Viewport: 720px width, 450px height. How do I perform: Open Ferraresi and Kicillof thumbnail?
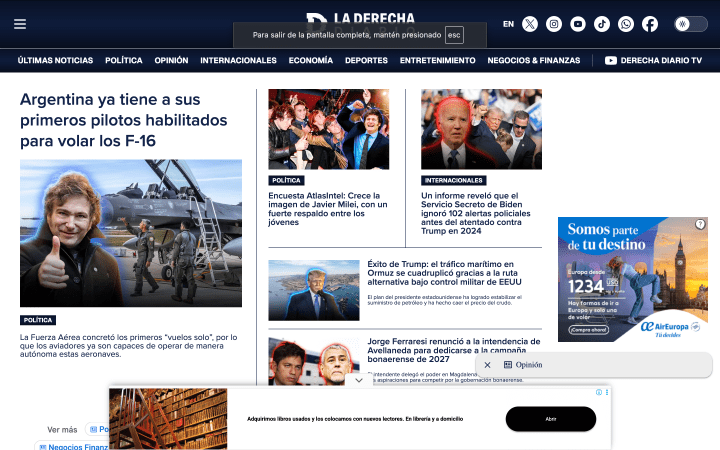pos(314,361)
